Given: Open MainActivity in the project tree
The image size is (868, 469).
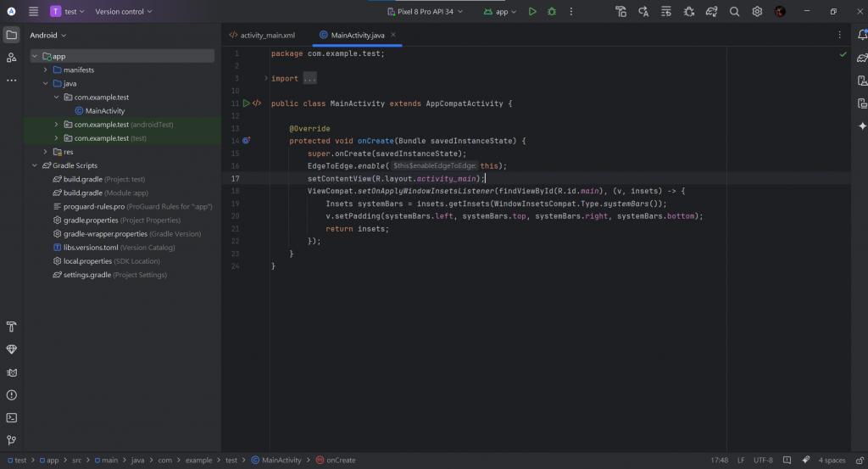Looking at the screenshot, I should [x=104, y=111].
